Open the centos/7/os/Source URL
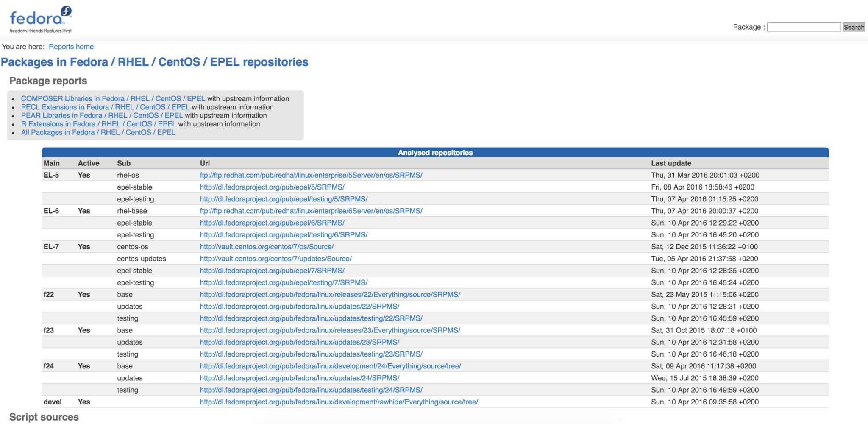Viewport: 868px width, 424px height. point(267,247)
